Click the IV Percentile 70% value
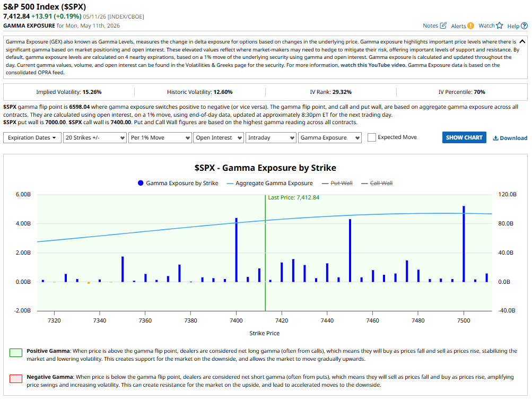Screen dimensions: 532x400 (x=479, y=92)
